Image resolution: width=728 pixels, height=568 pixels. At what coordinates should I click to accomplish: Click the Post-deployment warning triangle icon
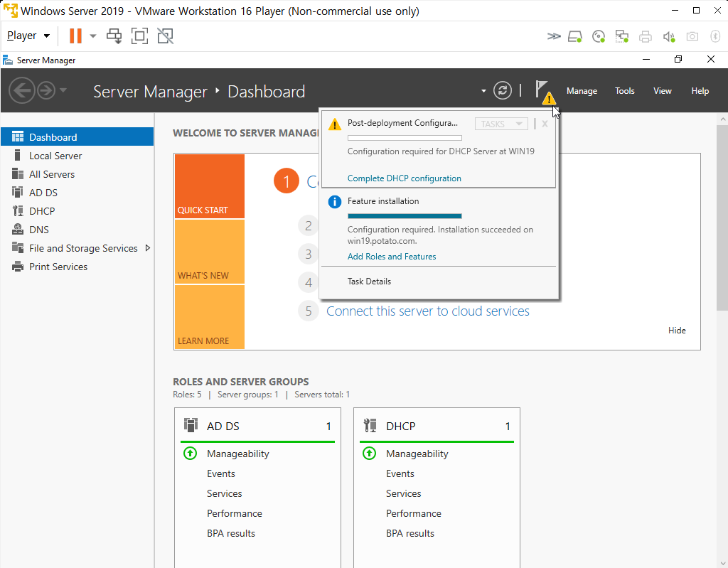point(334,124)
